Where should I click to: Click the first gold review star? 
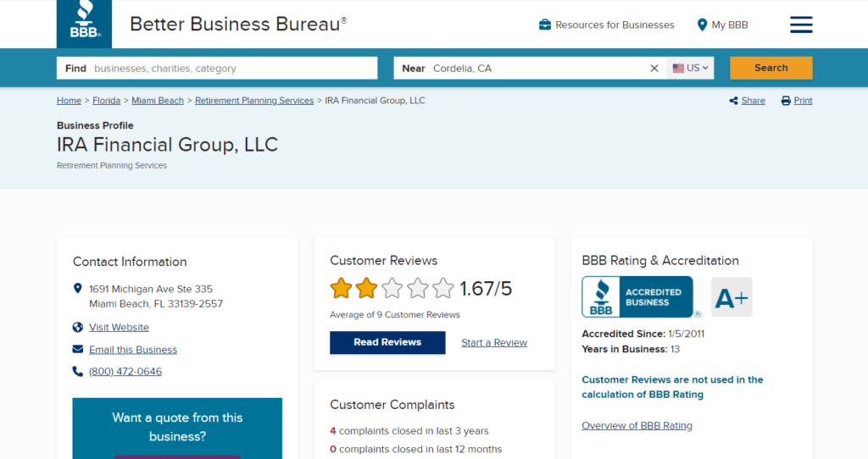point(341,288)
